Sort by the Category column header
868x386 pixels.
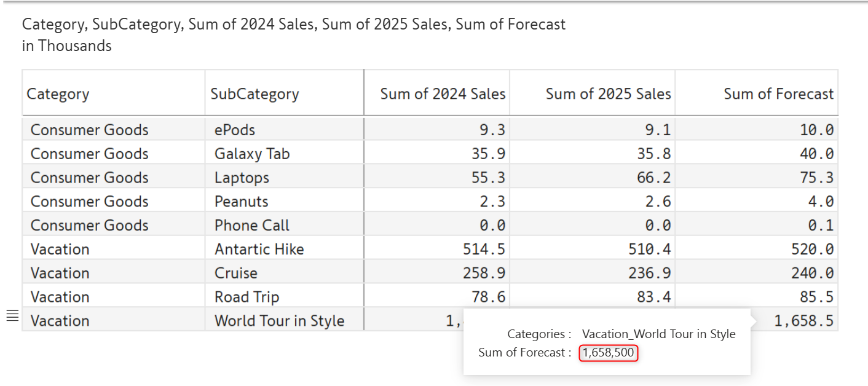click(x=58, y=94)
